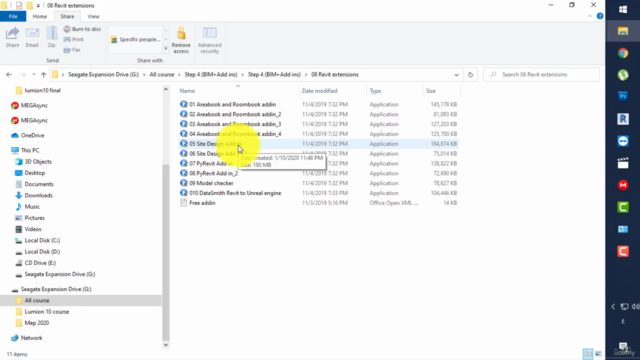Expand address bar history dropdown
This screenshot has width=640, height=360.
point(456,75)
